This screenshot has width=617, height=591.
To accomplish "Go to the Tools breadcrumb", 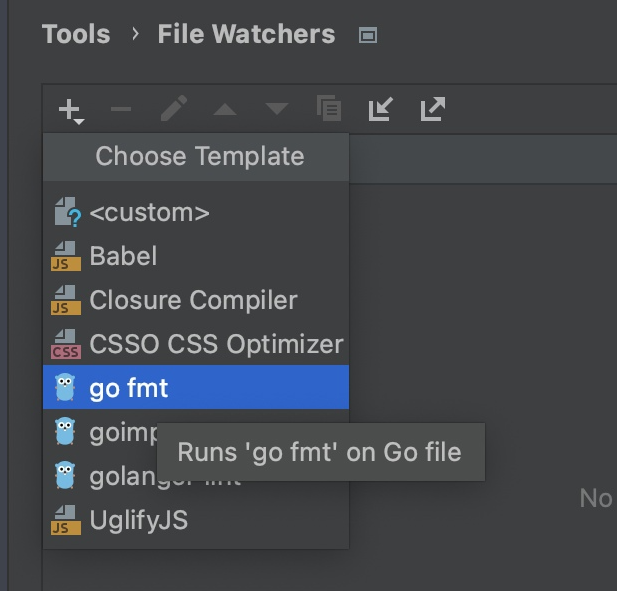I will point(77,34).
